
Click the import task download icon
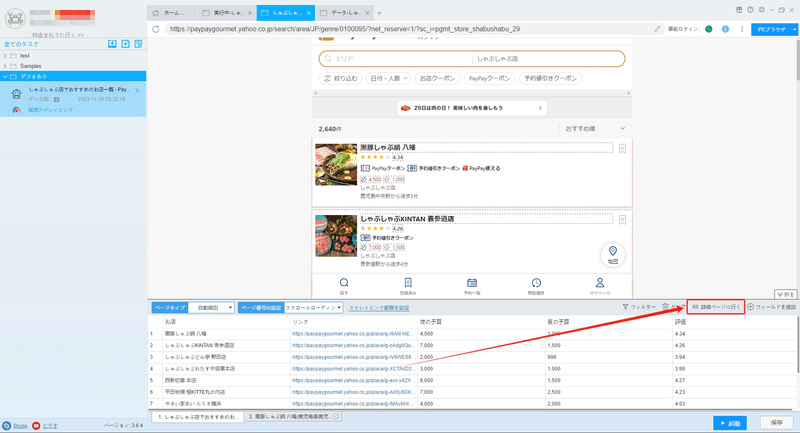pos(112,44)
